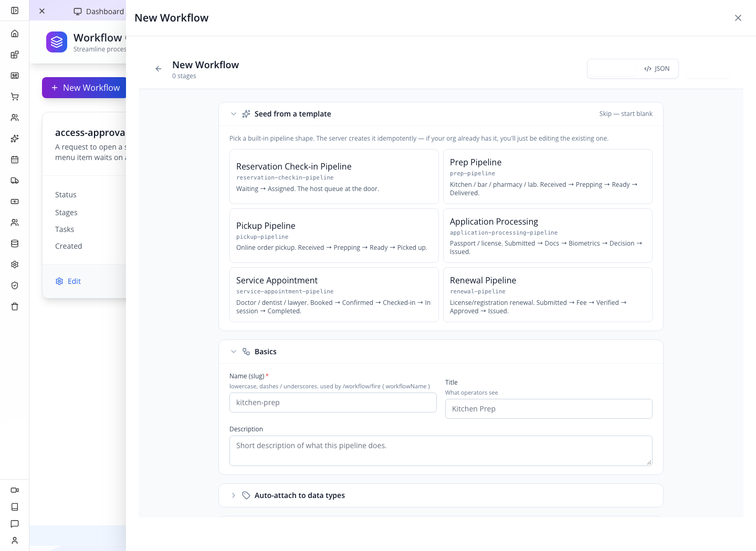This screenshot has height=551, width=756.
Task: Select the Renewal Pipeline template
Action: pyautogui.click(x=548, y=295)
